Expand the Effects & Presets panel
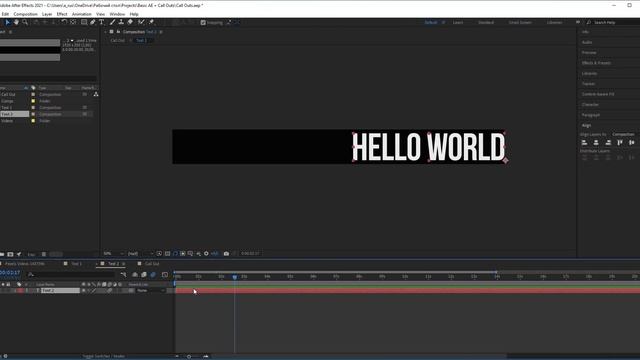The image size is (640, 360). [x=596, y=63]
